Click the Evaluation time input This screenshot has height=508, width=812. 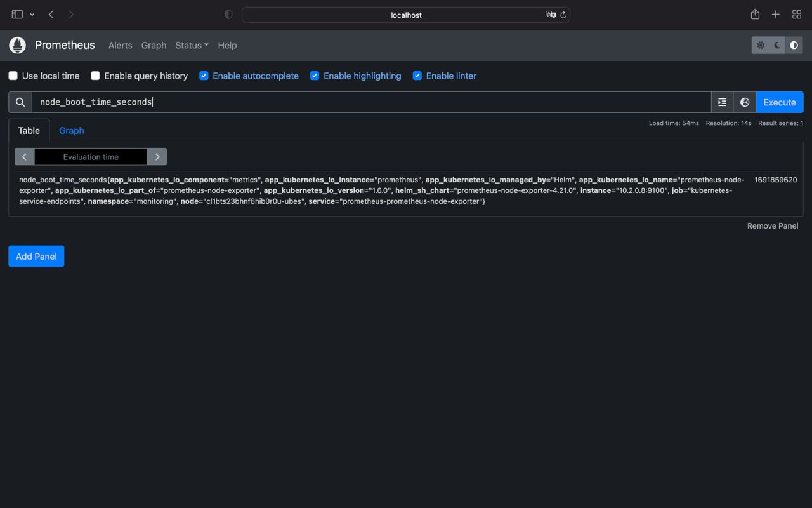[91, 157]
